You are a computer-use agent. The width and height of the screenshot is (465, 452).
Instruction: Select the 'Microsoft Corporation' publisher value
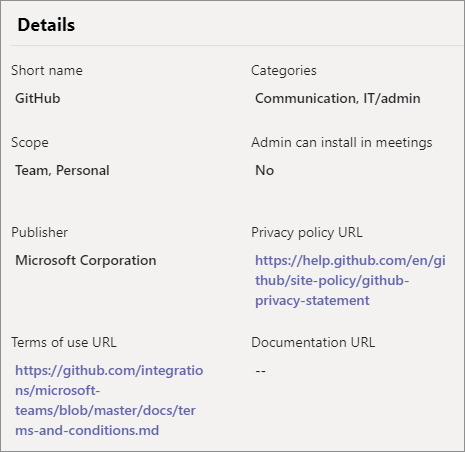click(x=86, y=260)
